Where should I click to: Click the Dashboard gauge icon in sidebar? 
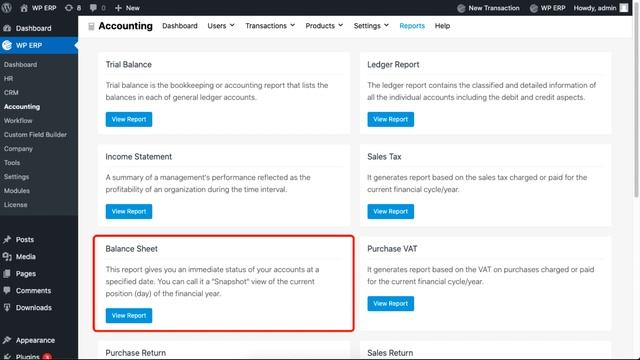point(7,28)
